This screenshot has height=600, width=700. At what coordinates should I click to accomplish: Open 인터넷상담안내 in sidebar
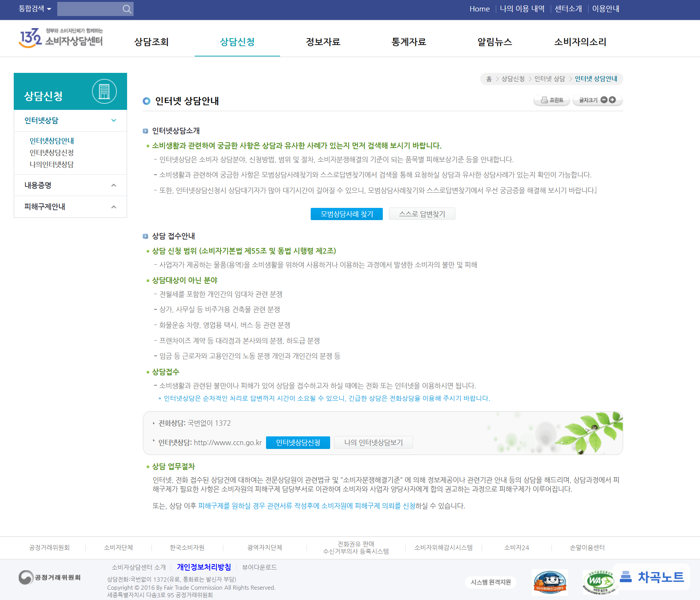pyautogui.click(x=52, y=141)
